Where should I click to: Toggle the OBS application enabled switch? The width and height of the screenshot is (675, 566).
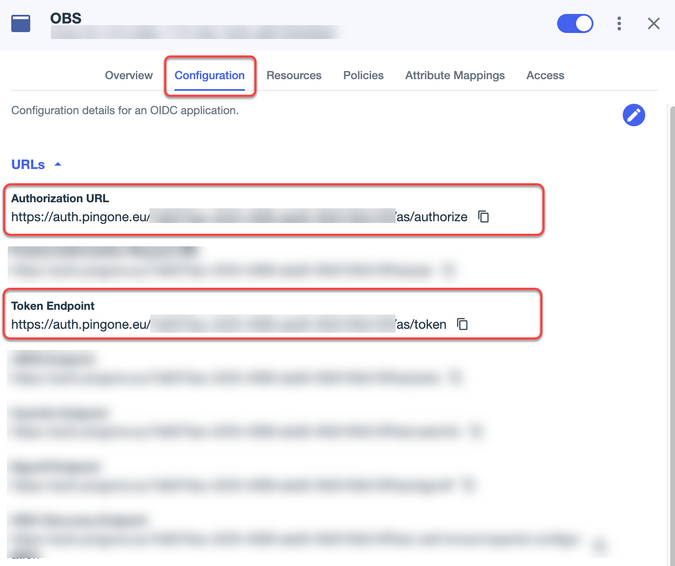coord(575,23)
